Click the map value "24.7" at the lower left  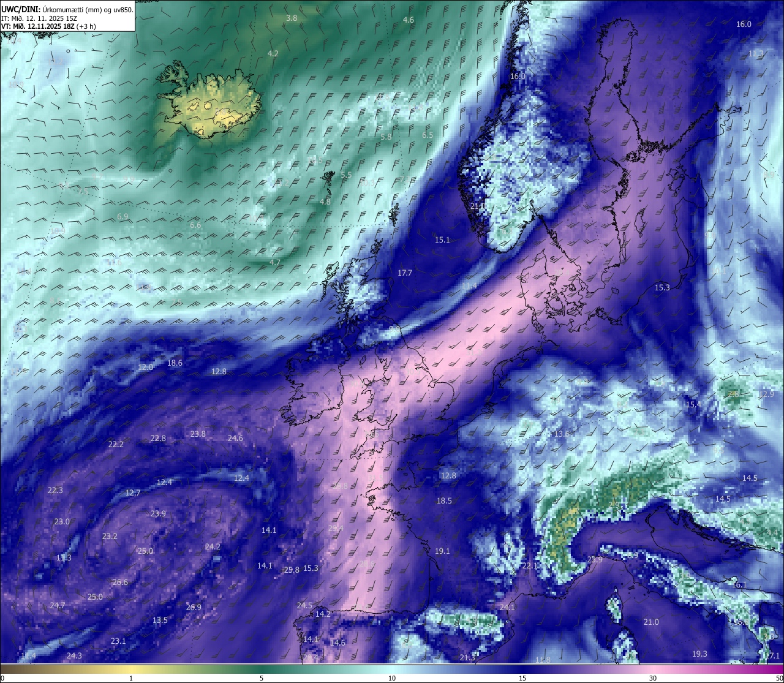(x=58, y=606)
